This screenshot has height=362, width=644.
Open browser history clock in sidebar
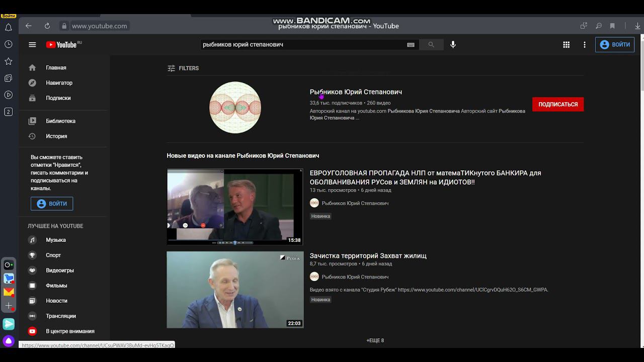pos(9,44)
